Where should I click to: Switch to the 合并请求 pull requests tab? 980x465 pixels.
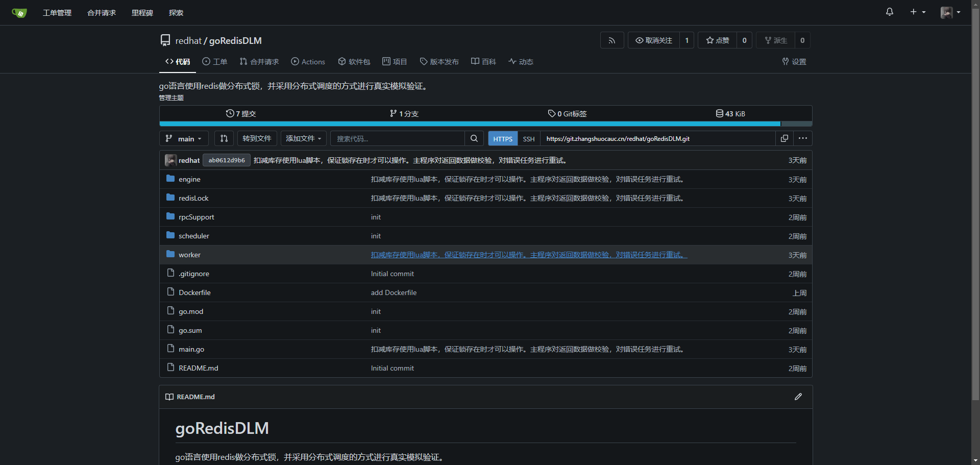pos(259,62)
